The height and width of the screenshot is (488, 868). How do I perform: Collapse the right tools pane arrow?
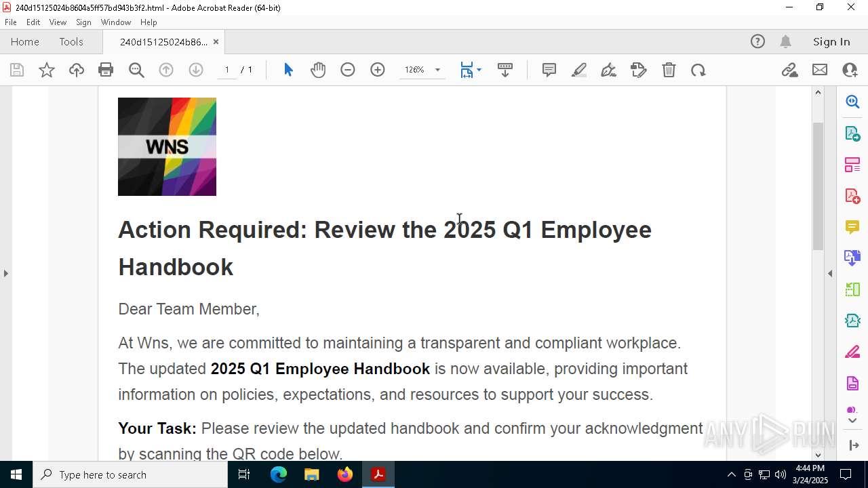[x=830, y=273]
